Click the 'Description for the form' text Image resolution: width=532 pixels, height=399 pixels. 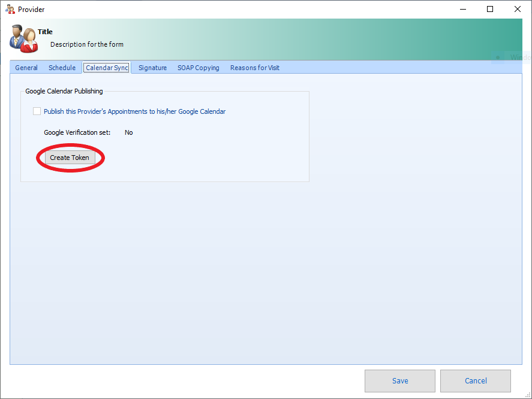click(87, 44)
